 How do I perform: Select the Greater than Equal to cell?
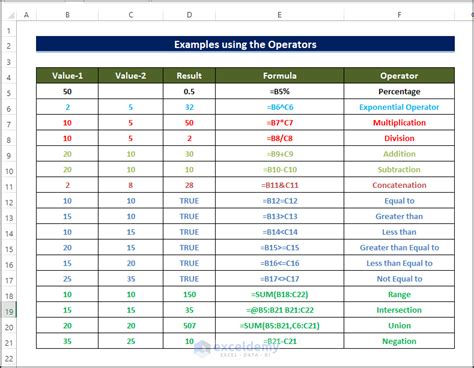coord(399,248)
